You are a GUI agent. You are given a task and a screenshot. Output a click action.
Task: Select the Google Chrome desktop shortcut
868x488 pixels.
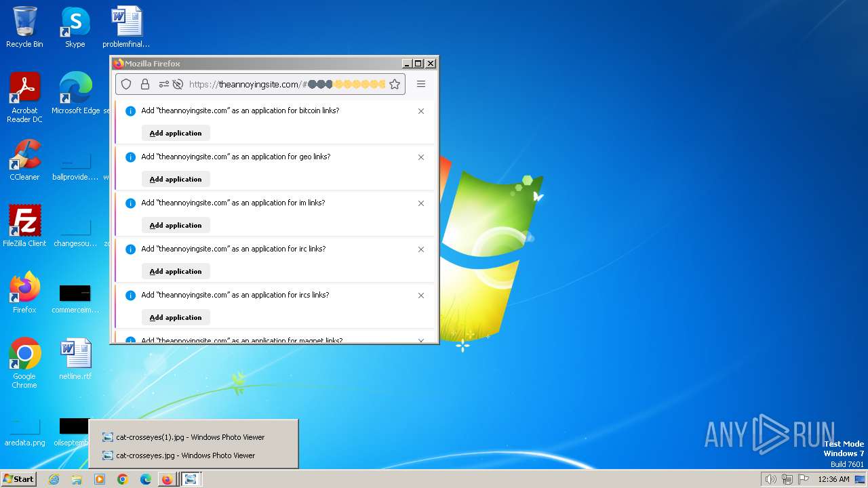click(24, 363)
